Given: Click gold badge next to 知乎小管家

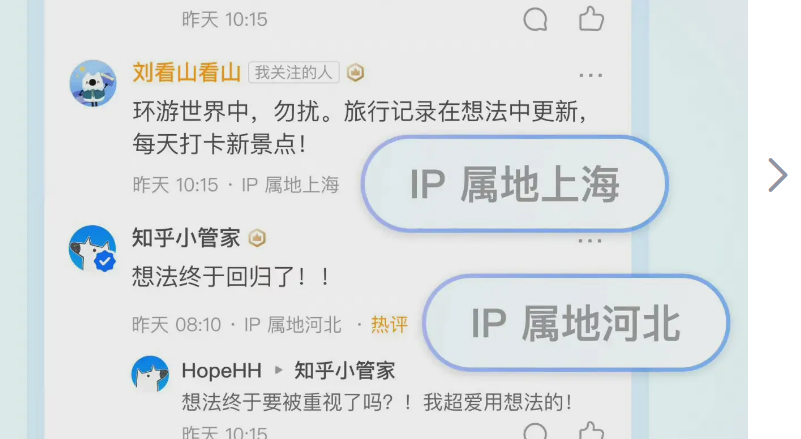Looking at the screenshot, I should (x=257, y=238).
